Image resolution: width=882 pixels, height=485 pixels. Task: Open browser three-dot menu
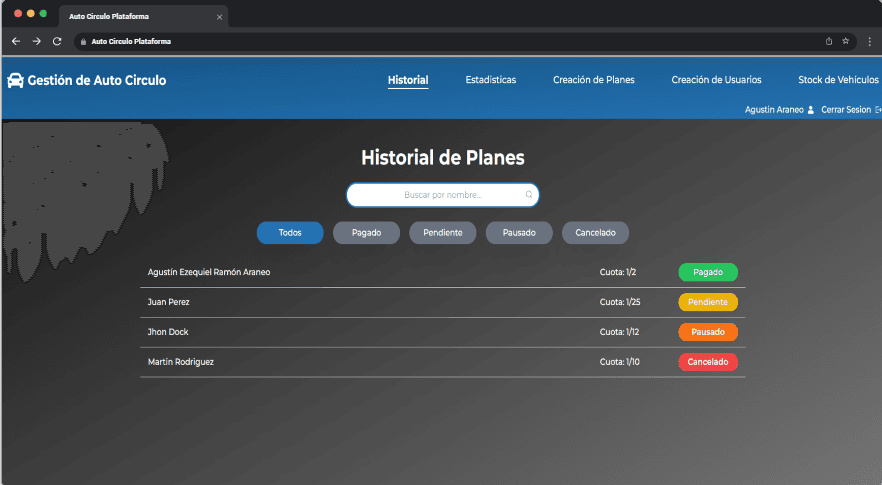[870, 41]
